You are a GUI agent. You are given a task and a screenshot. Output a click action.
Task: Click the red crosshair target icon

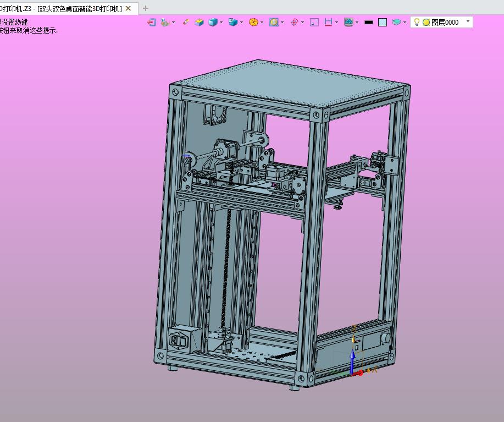pyautogui.click(x=294, y=22)
